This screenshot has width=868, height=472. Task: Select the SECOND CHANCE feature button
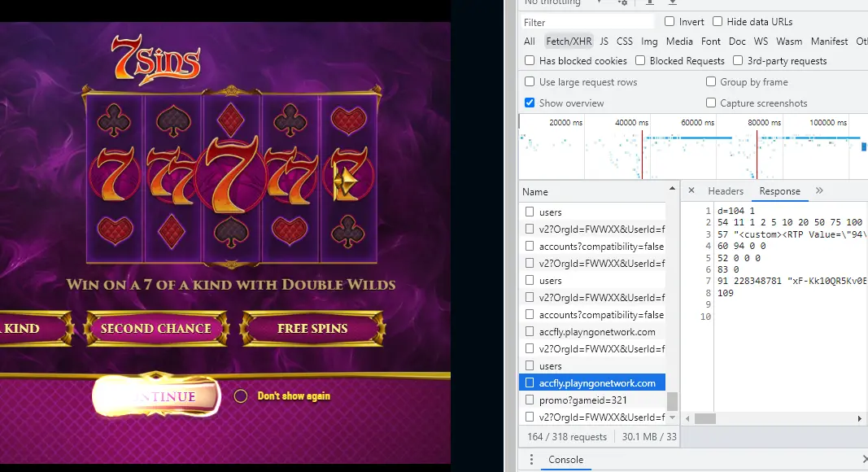pos(156,328)
